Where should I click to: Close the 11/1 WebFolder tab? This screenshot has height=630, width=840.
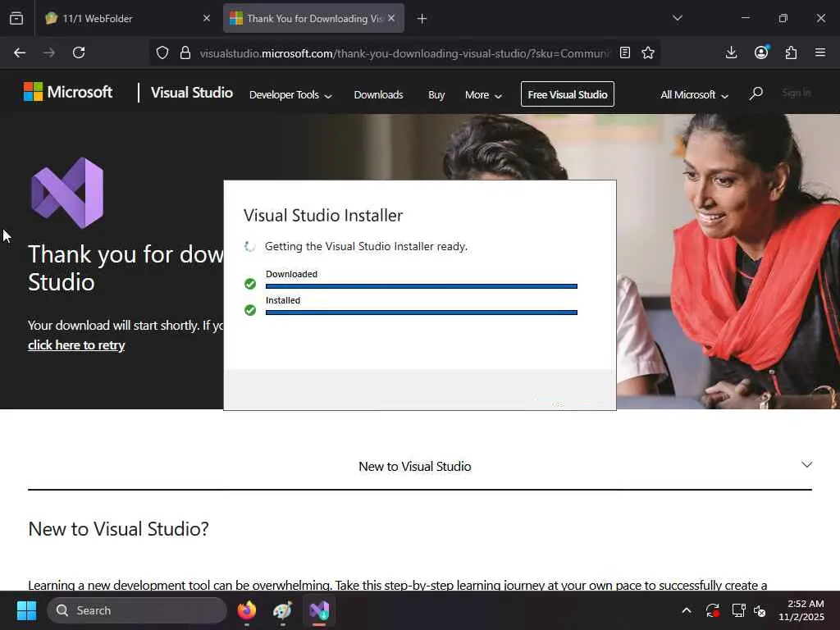pyautogui.click(x=207, y=18)
